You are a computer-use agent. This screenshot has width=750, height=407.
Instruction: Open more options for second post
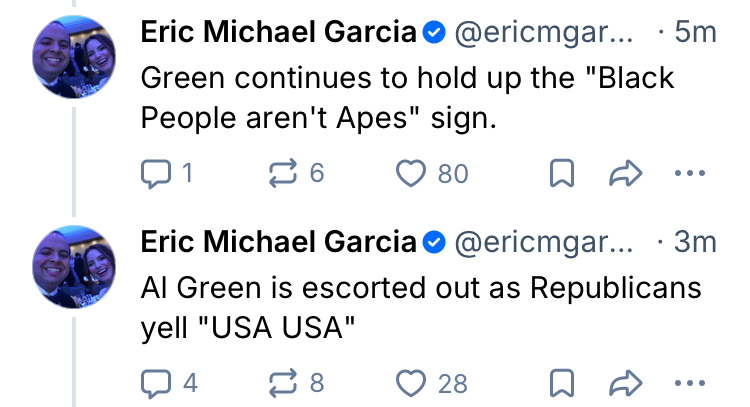(x=685, y=382)
